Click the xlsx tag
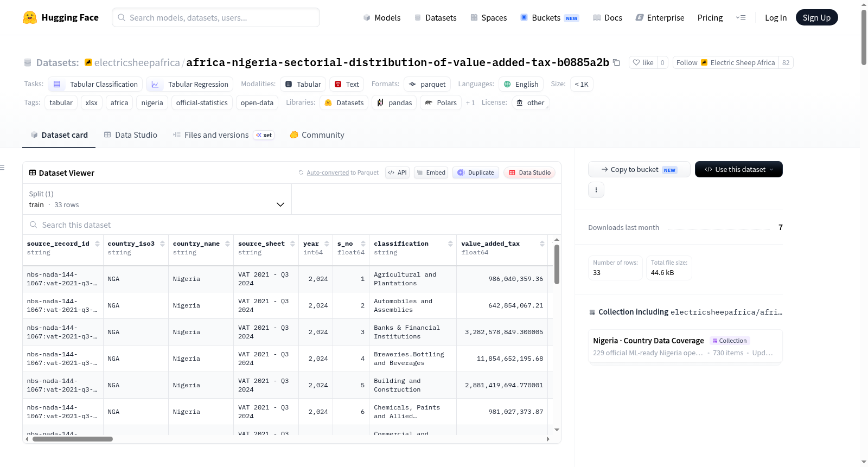The image size is (868, 467). pos(92,103)
